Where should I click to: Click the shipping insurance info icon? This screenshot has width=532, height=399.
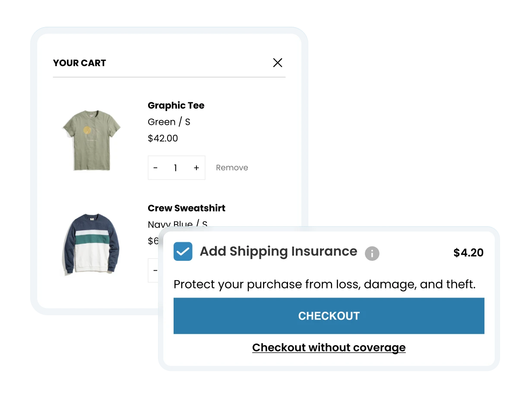pos(372,253)
